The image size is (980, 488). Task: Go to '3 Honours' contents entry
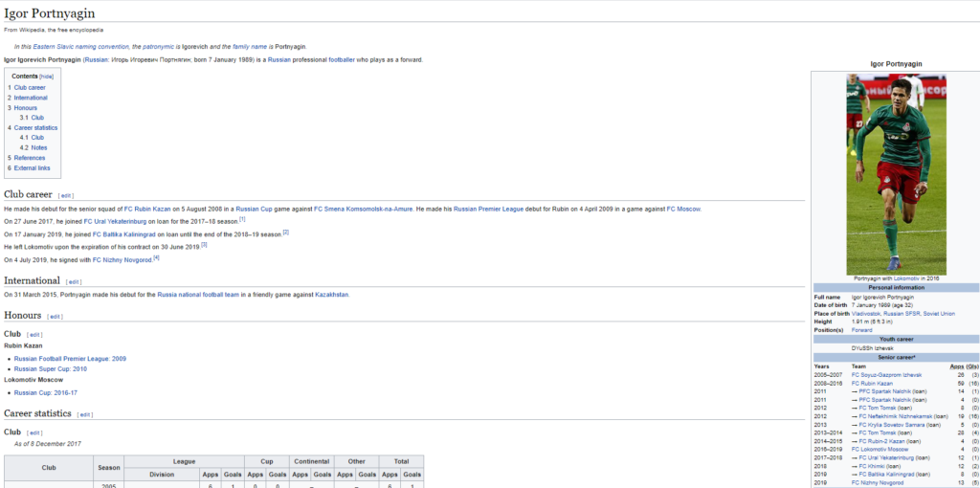point(23,108)
